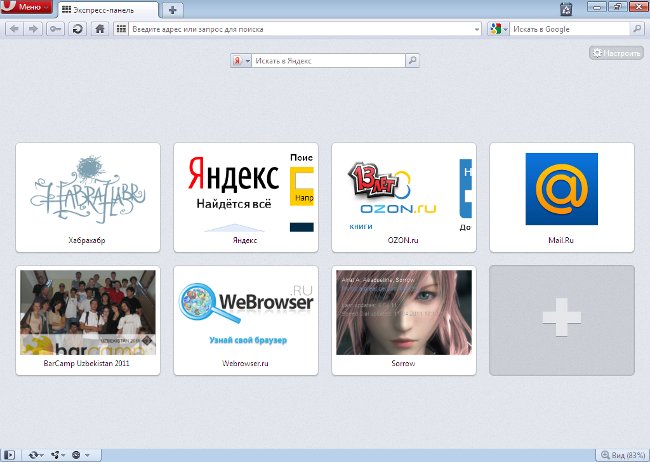Click the password wand key icon
Screen dimensions: 650x462
55,29
